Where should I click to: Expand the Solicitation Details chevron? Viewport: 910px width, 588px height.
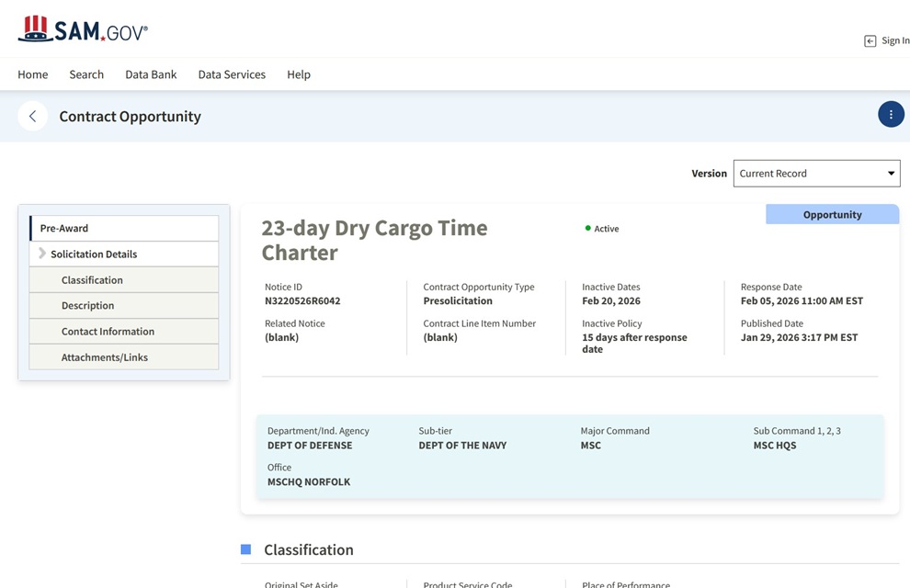(x=42, y=254)
